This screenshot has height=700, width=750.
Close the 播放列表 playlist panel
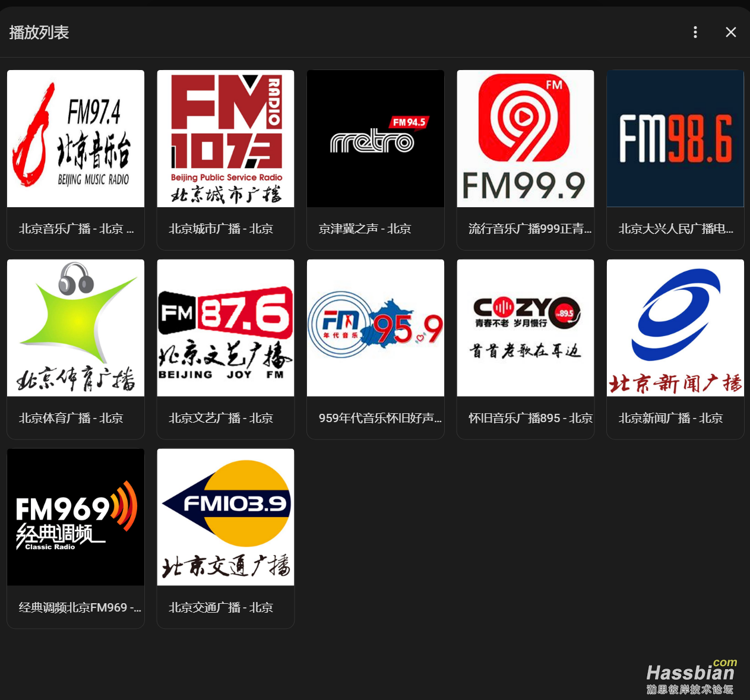point(731,32)
